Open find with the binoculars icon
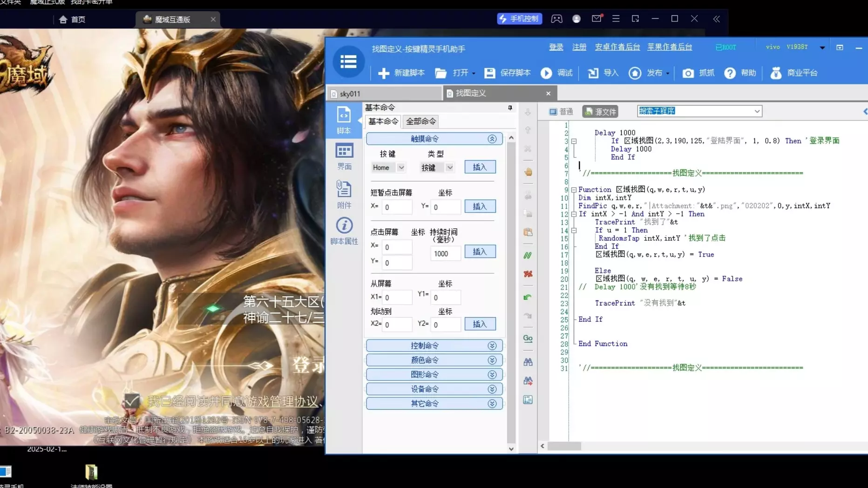Image resolution: width=868 pixels, height=488 pixels. [528, 362]
